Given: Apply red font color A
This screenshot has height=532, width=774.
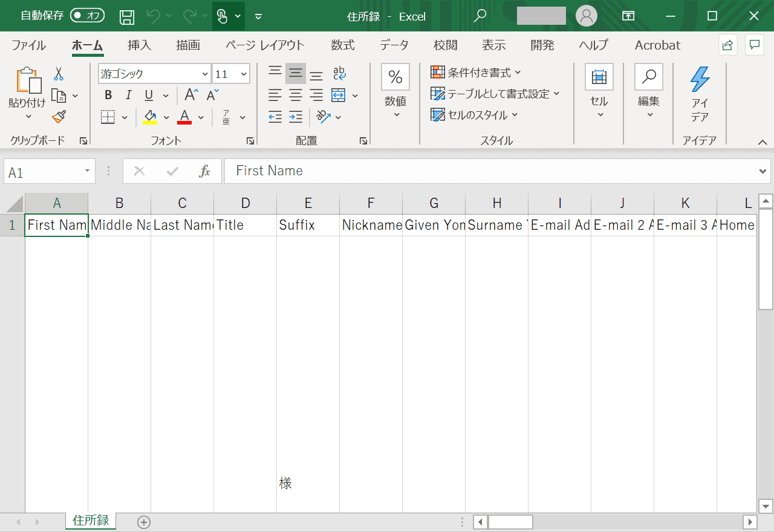Looking at the screenshot, I should tap(185, 117).
